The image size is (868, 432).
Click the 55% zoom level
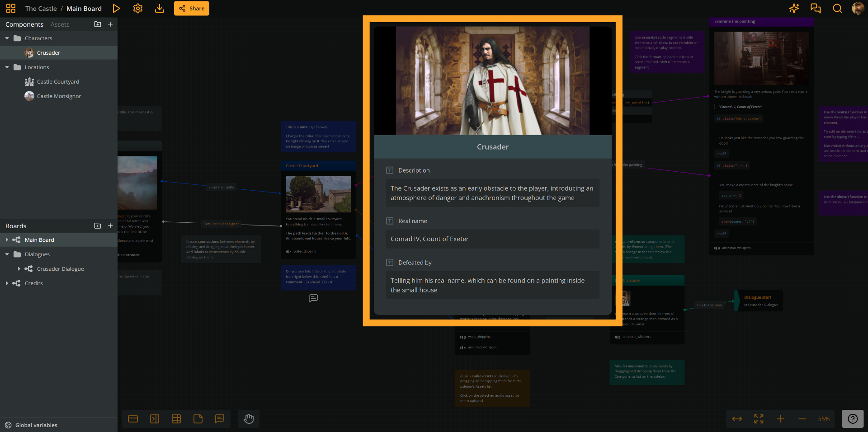[824, 419]
